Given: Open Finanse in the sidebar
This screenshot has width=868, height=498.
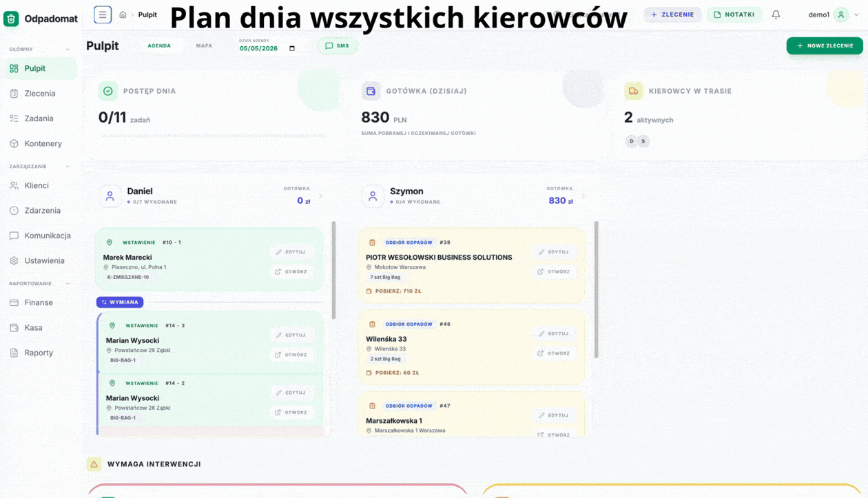Looking at the screenshot, I should pos(40,302).
